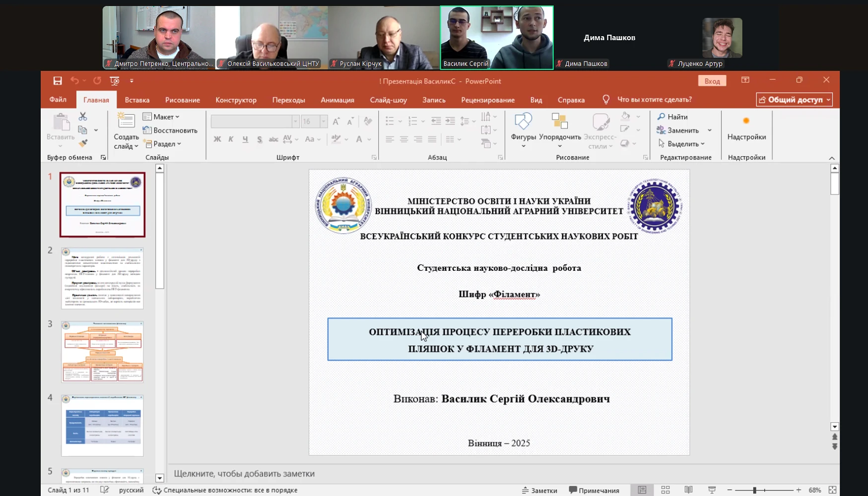Click the Find (Найти) magnifier tool
868x496 pixels.
[672, 117]
